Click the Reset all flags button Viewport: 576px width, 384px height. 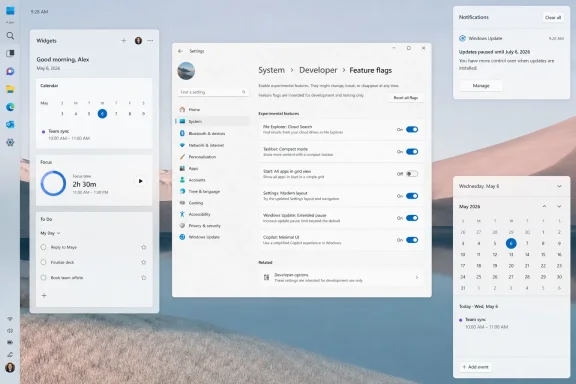point(406,98)
